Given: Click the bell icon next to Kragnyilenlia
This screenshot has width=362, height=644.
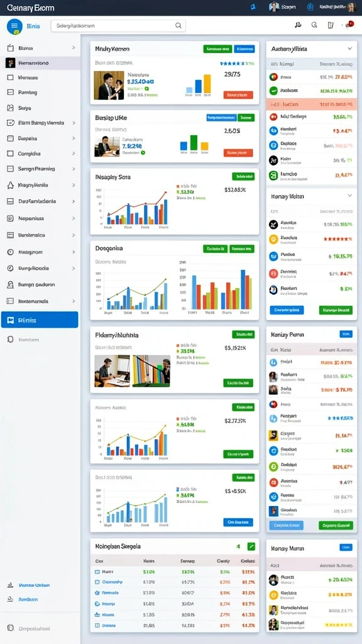Looking at the screenshot, I should point(11,186).
